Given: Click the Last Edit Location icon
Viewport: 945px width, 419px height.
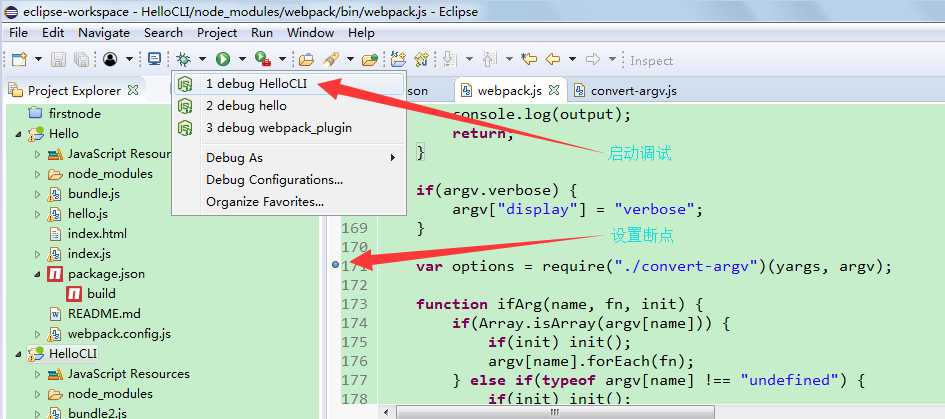Looking at the screenshot, I should coord(529,59).
